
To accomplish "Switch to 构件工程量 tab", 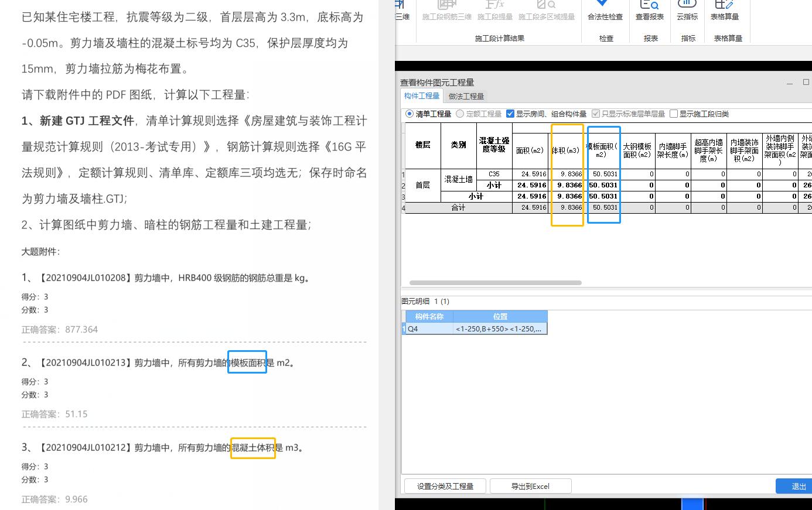I will click(422, 95).
